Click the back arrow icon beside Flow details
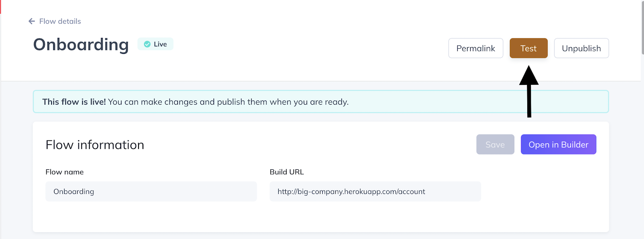Viewport: 644px width, 239px height. (x=32, y=21)
